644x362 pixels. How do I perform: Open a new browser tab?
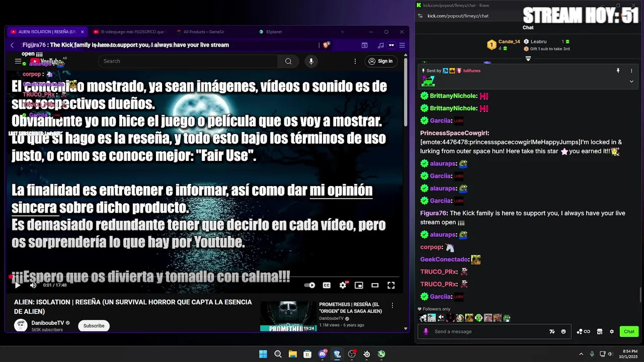(x=342, y=32)
